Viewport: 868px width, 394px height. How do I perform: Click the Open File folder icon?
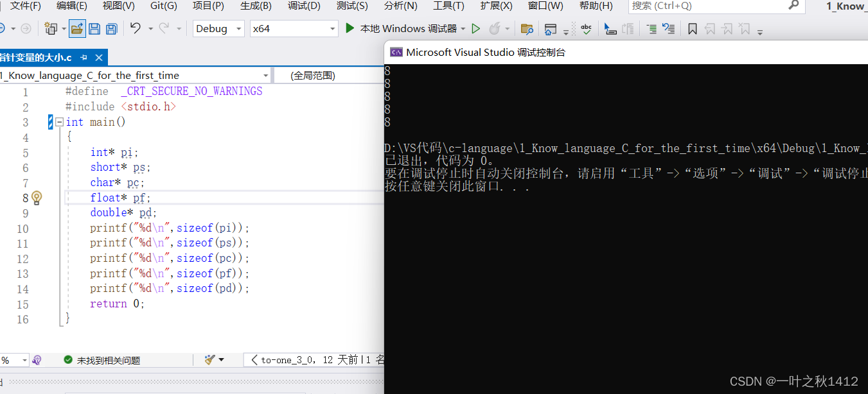click(77, 28)
